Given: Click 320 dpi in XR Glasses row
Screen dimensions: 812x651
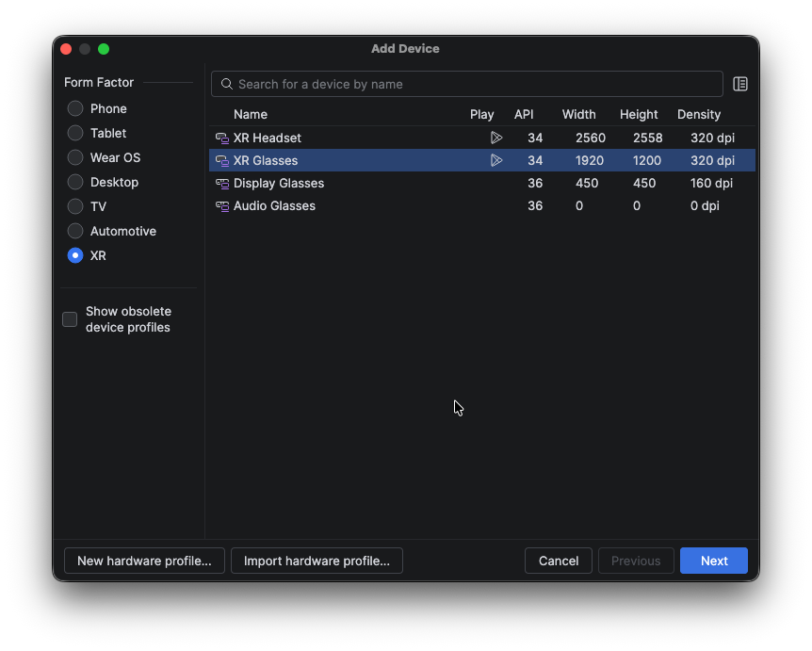Looking at the screenshot, I should (x=712, y=160).
